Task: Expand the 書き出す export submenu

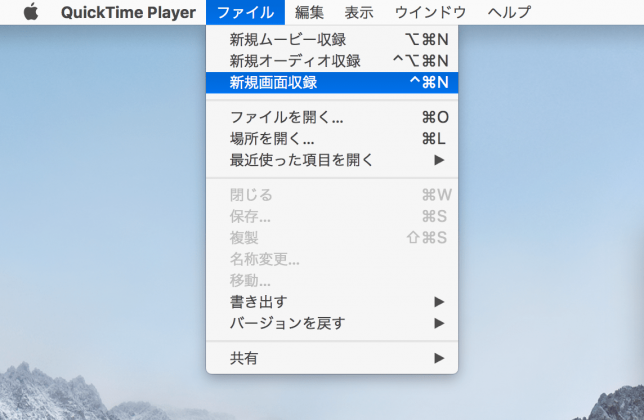Action: [x=332, y=302]
